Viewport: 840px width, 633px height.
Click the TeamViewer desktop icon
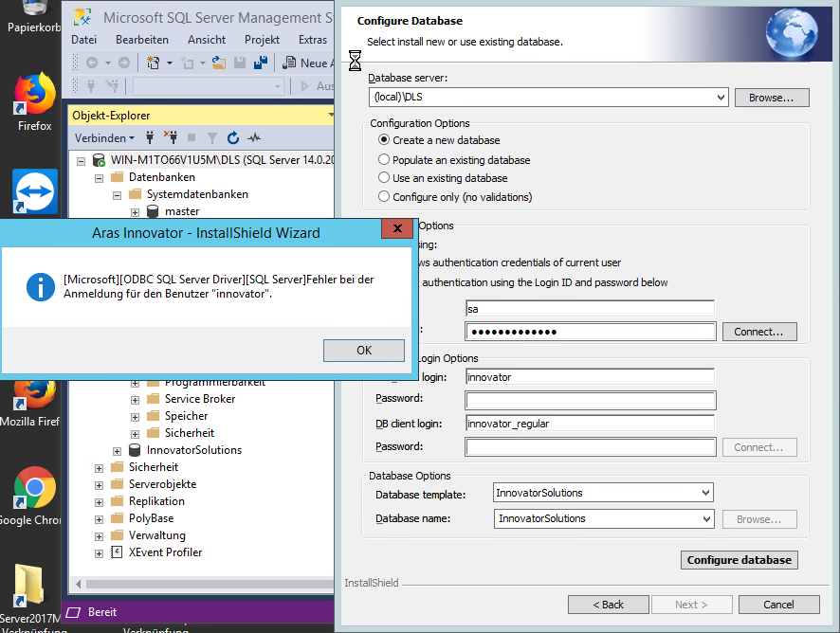point(35,192)
